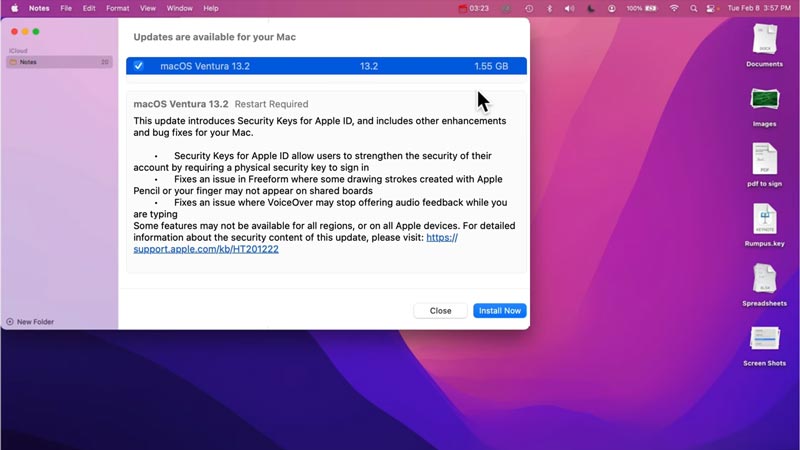Open Time Machine menu bar icon
800x450 pixels.
pyautogui.click(x=529, y=8)
